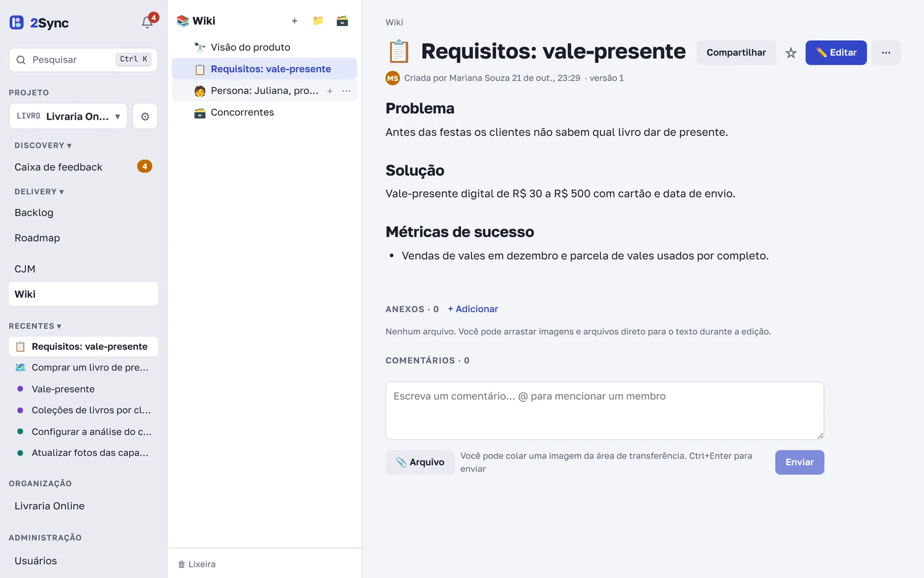Viewport: 924px width, 578px height.
Task: Open Visão do produto wiki page
Action: 264,47
